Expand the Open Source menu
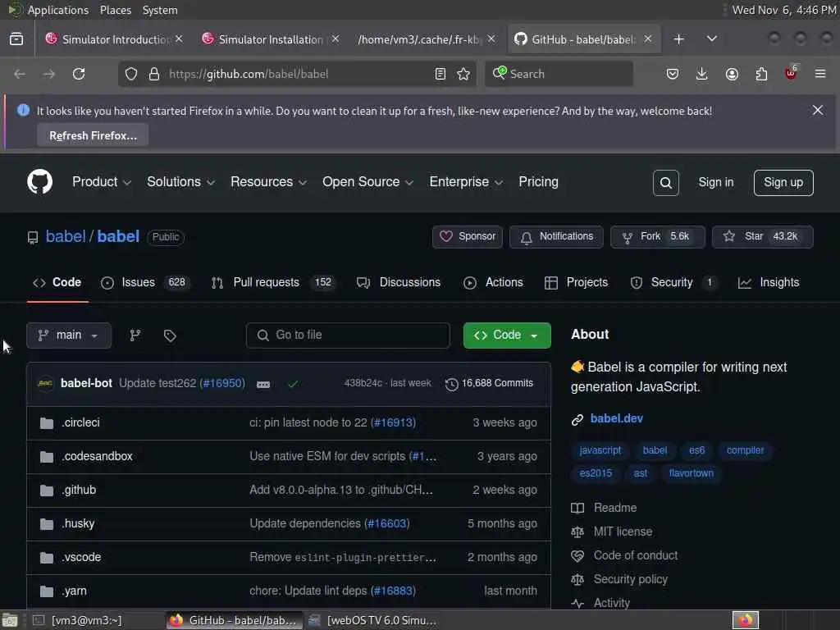This screenshot has width=840, height=630. pos(368,182)
